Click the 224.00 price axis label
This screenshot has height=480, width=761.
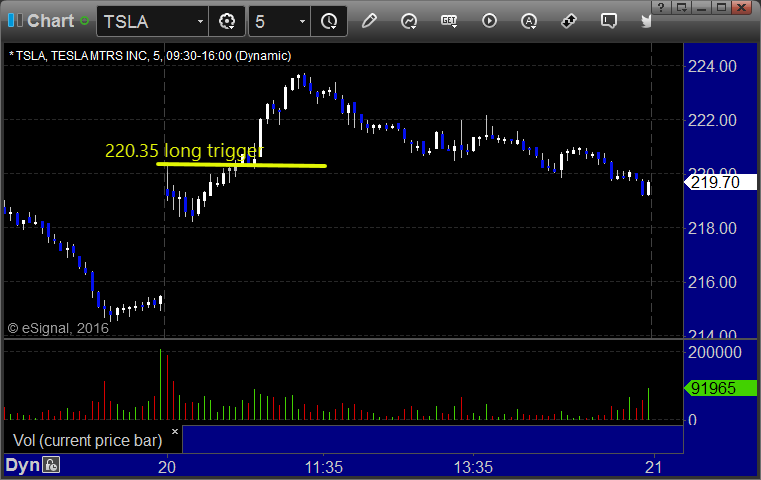coord(712,66)
